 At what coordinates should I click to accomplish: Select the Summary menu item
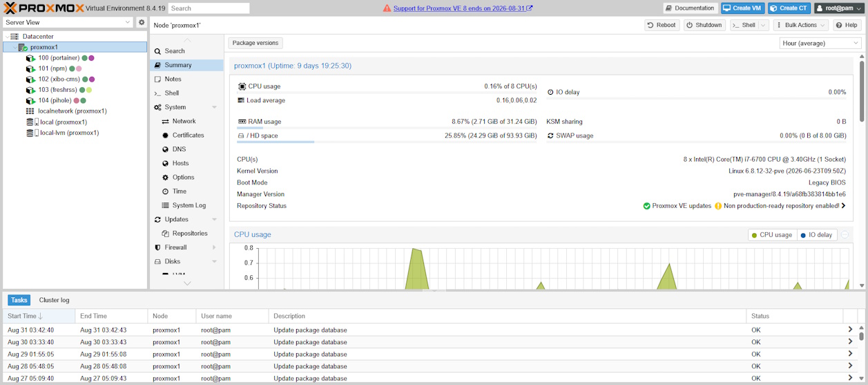point(186,65)
